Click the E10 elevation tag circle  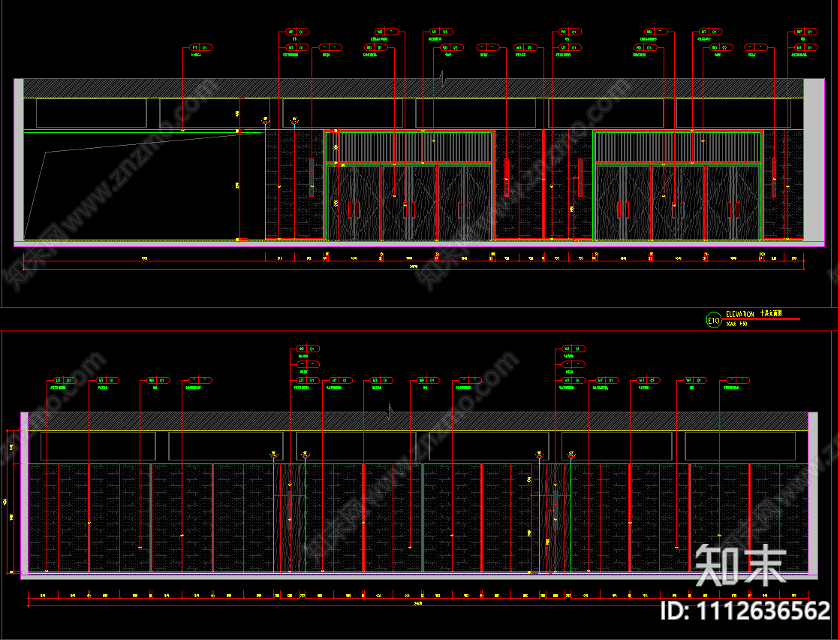(714, 321)
